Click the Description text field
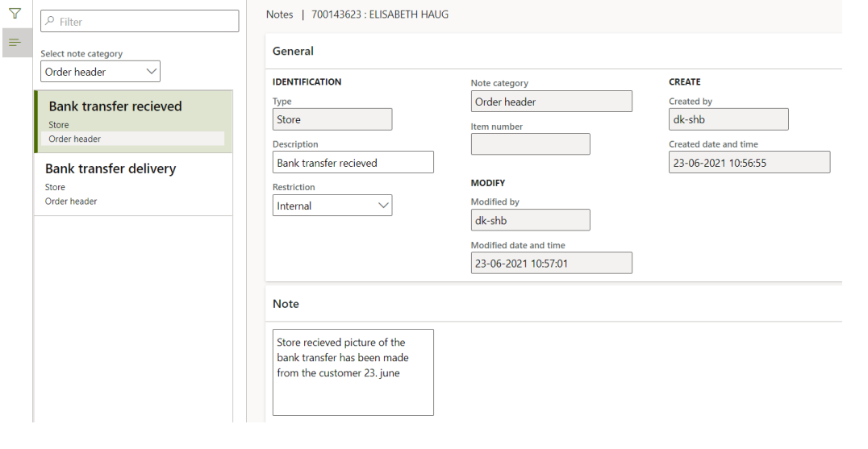The height and width of the screenshot is (449, 868). (x=353, y=163)
